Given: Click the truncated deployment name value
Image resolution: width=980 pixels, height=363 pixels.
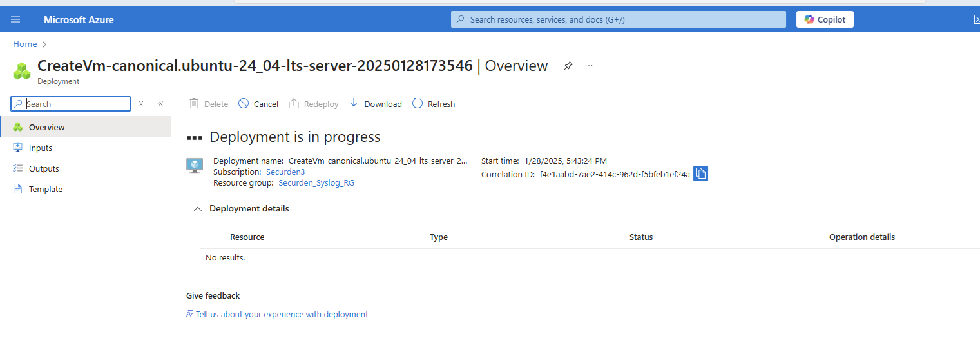Looking at the screenshot, I should (378, 161).
